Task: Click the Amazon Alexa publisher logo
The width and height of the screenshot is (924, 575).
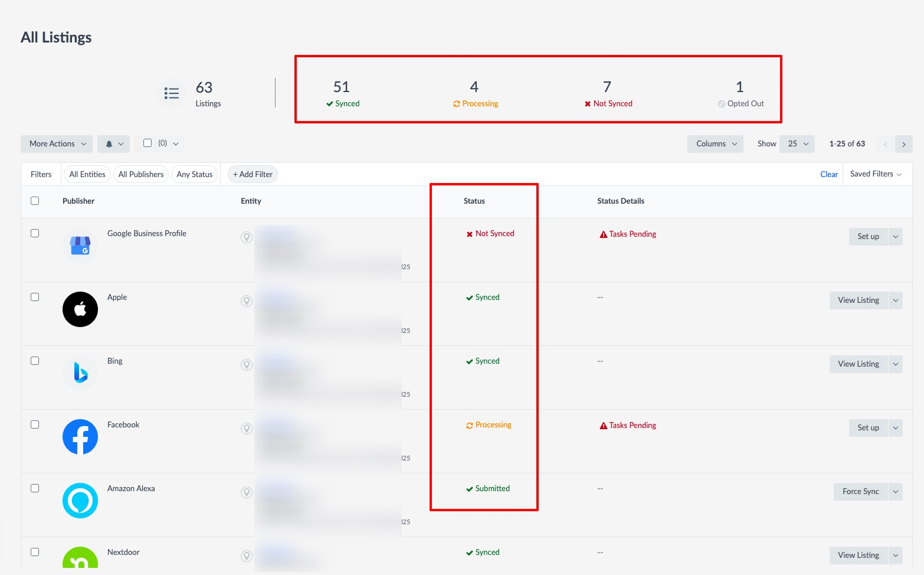Action: [x=80, y=501]
